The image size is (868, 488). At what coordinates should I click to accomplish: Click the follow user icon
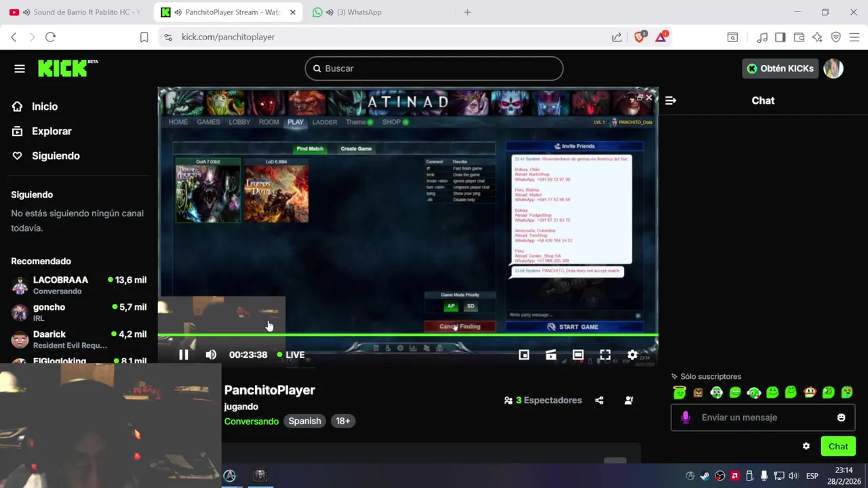pyautogui.click(x=629, y=401)
